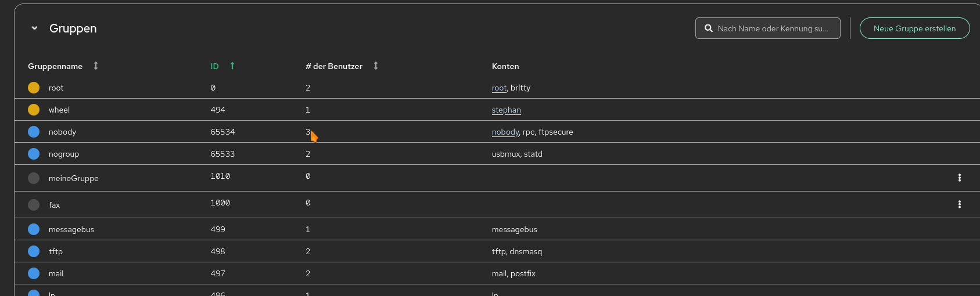
Task: Open kebab menu for meineGruppe
Action: (x=959, y=178)
